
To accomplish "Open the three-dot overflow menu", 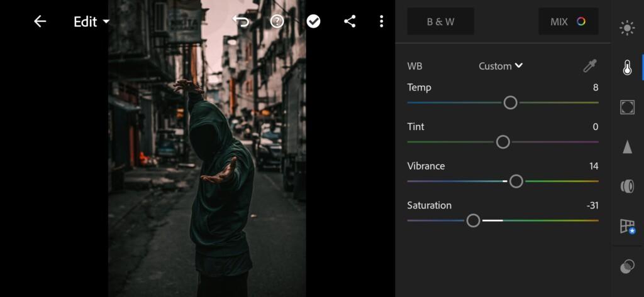I will pyautogui.click(x=382, y=21).
